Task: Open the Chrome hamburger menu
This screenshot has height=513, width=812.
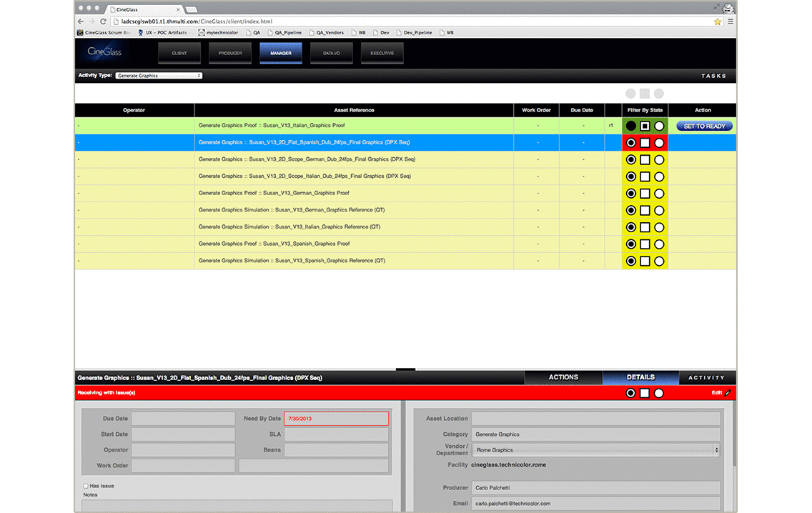Action: (729, 21)
